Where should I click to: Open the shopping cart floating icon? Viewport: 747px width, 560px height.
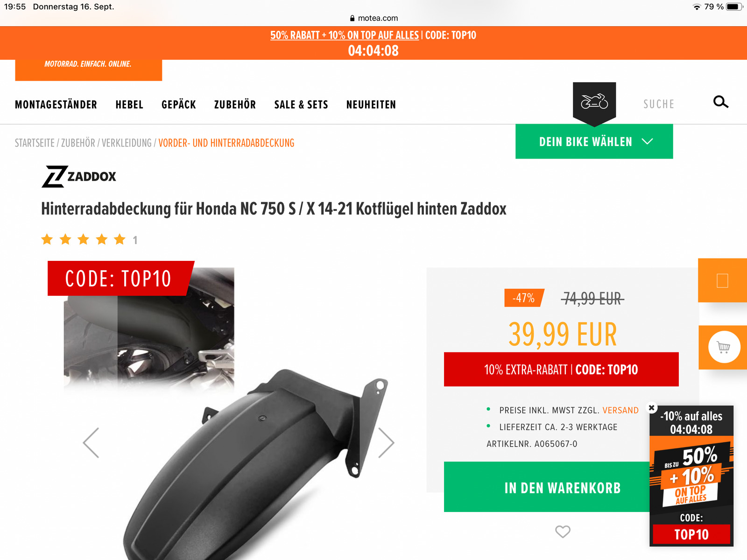point(724,347)
